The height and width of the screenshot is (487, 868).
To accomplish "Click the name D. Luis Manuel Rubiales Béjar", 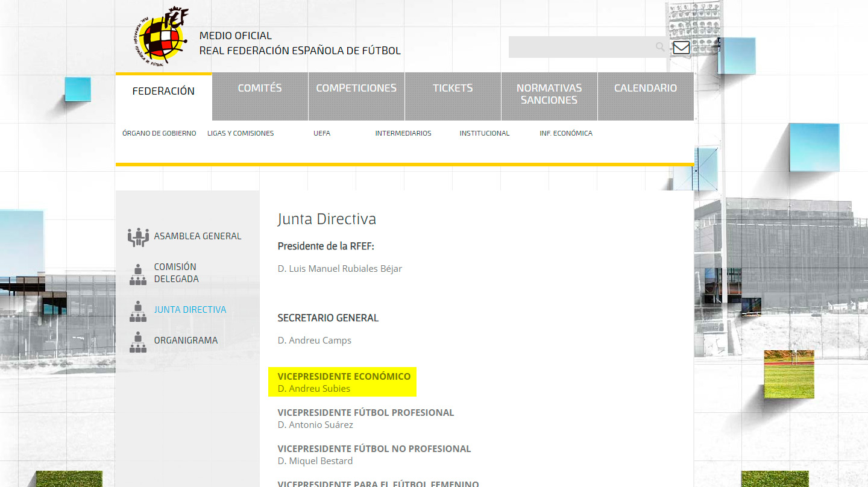I will (x=340, y=268).
